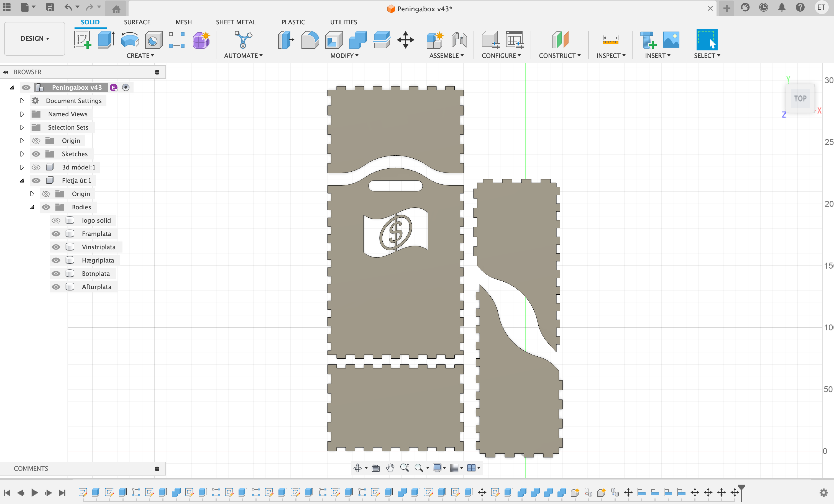Switch to the UTILITIES tab
This screenshot has width=834, height=504.
tap(344, 22)
